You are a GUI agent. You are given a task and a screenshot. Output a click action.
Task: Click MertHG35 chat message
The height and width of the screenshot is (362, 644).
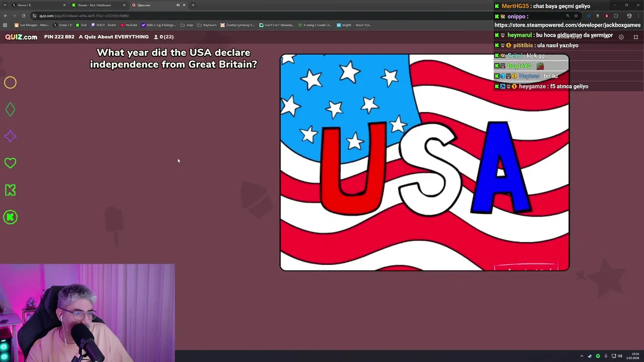pos(542,6)
